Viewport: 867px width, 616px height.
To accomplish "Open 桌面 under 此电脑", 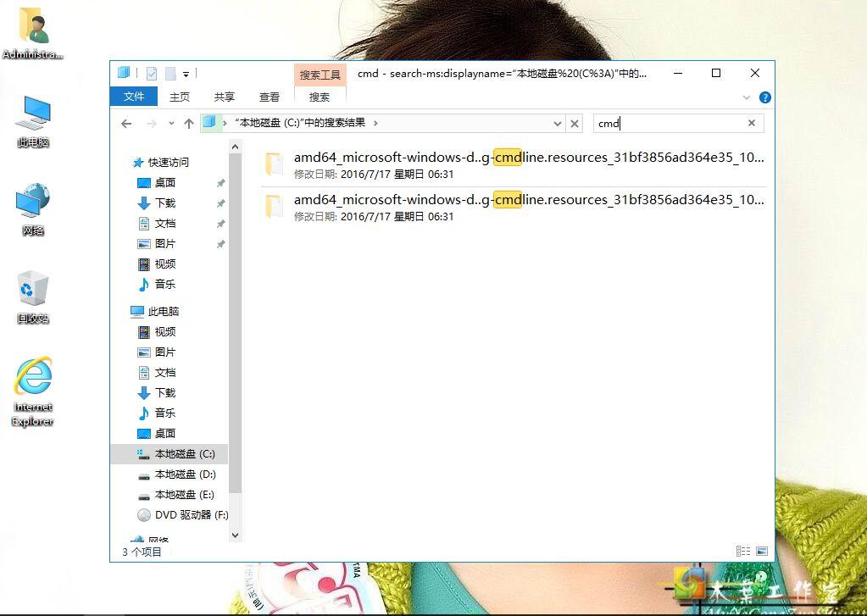I will (157, 434).
